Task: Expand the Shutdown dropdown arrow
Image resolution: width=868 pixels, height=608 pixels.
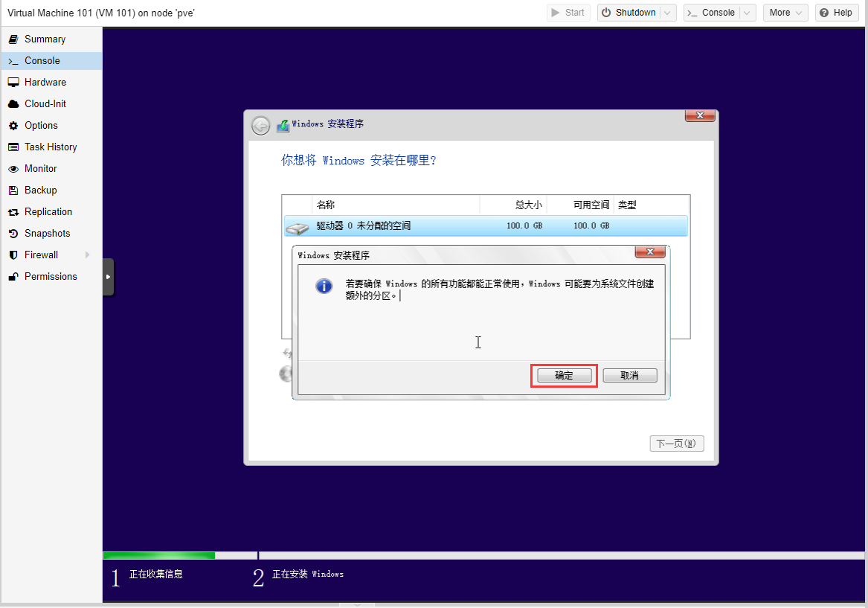Action: point(668,13)
